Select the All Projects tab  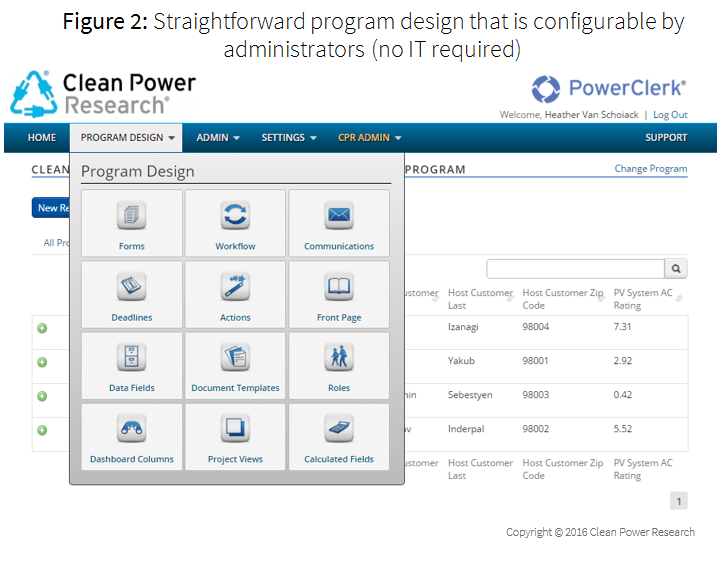pos(56,243)
